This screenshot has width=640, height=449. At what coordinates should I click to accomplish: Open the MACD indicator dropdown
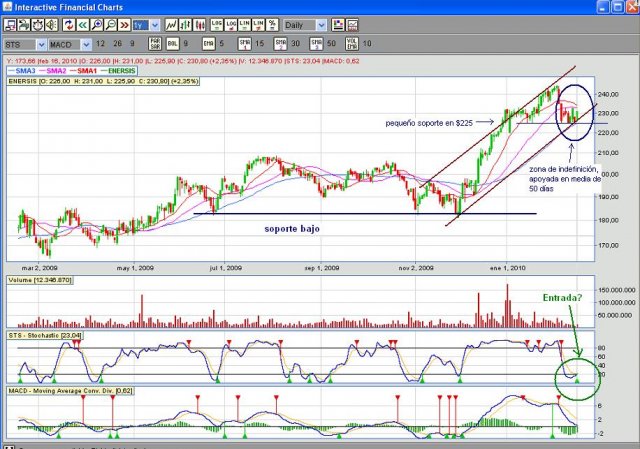(70, 44)
